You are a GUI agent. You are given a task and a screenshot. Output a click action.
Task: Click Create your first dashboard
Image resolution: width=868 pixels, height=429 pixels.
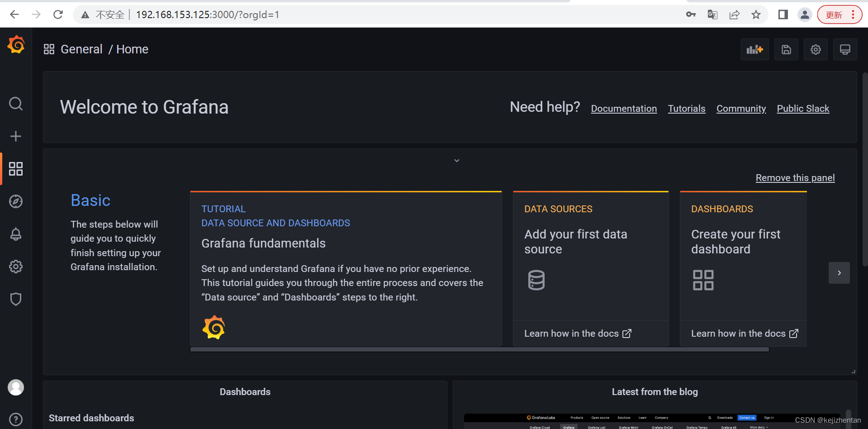(x=735, y=242)
